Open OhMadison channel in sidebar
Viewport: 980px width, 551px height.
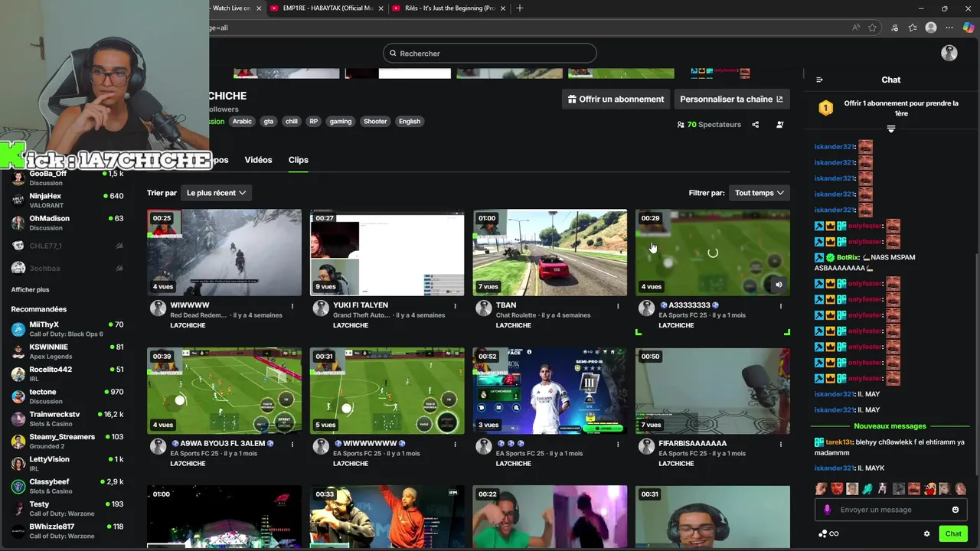[67, 223]
